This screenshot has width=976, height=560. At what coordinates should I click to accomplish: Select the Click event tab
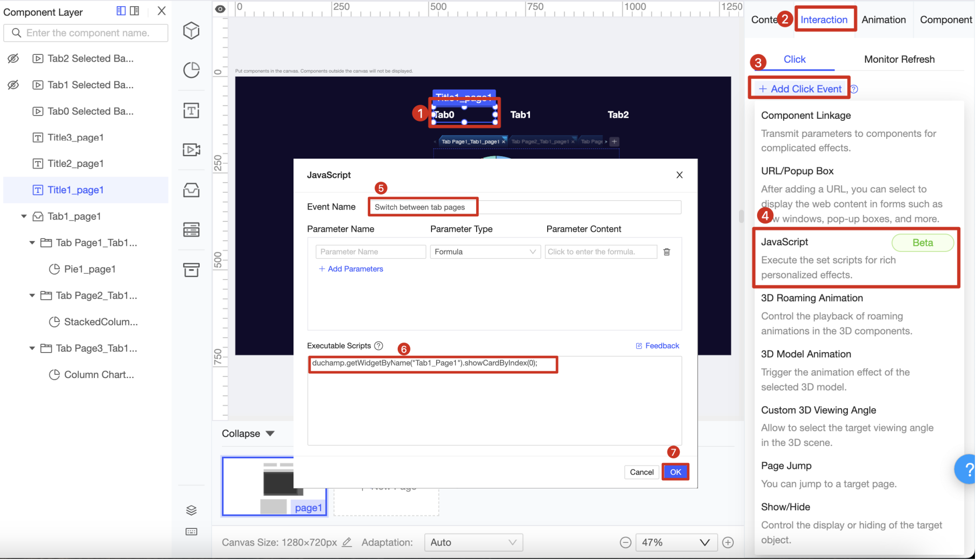[x=794, y=59]
